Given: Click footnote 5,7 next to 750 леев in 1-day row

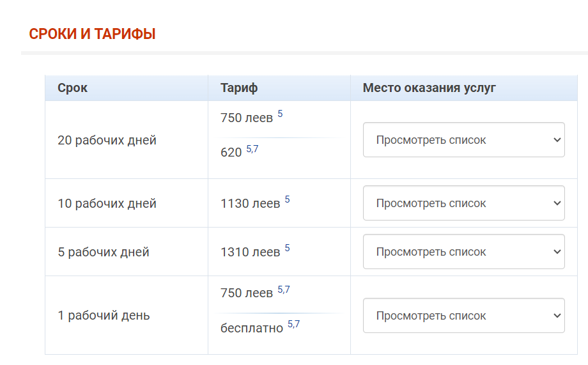Looking at the screenshot, I should click(x=284, y=290).
